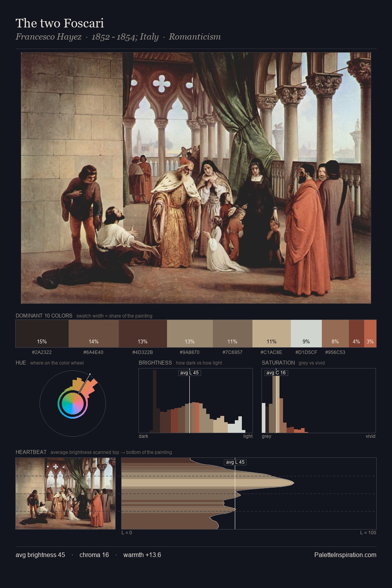The image size is (392, 588).
Task: Select the 14% swatch #6A4E40
Action: pyautogui.click(x=94, y=334)
